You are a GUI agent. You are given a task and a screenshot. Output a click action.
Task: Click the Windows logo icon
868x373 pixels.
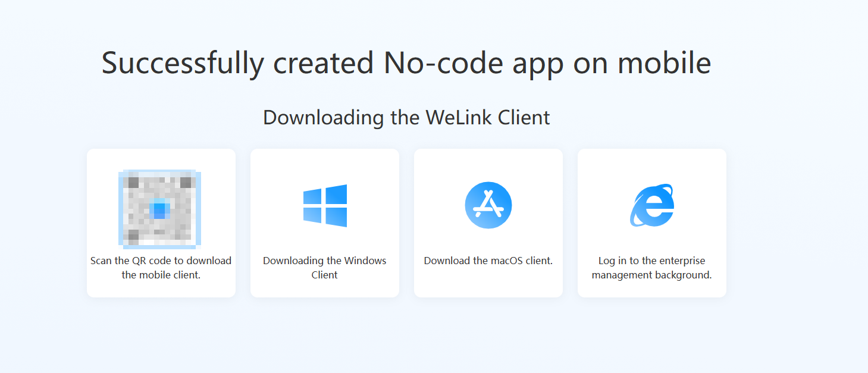[x=325, y=206]
